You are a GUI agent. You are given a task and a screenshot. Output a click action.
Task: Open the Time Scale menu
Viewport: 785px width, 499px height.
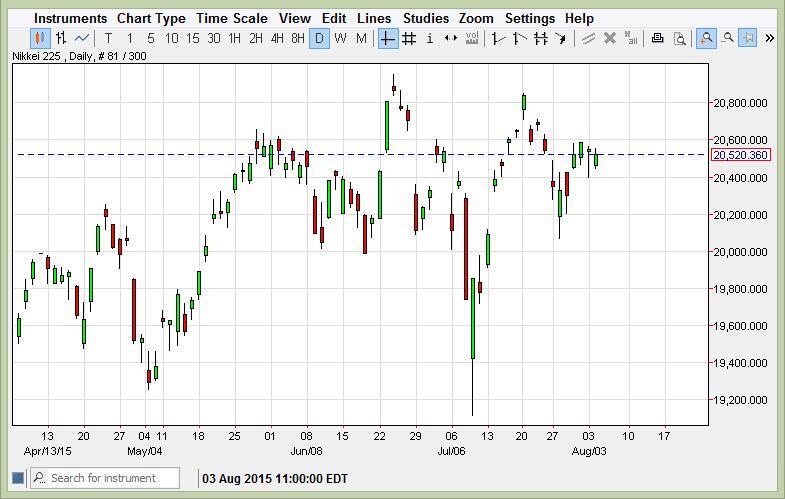click(x=231, y=18)
